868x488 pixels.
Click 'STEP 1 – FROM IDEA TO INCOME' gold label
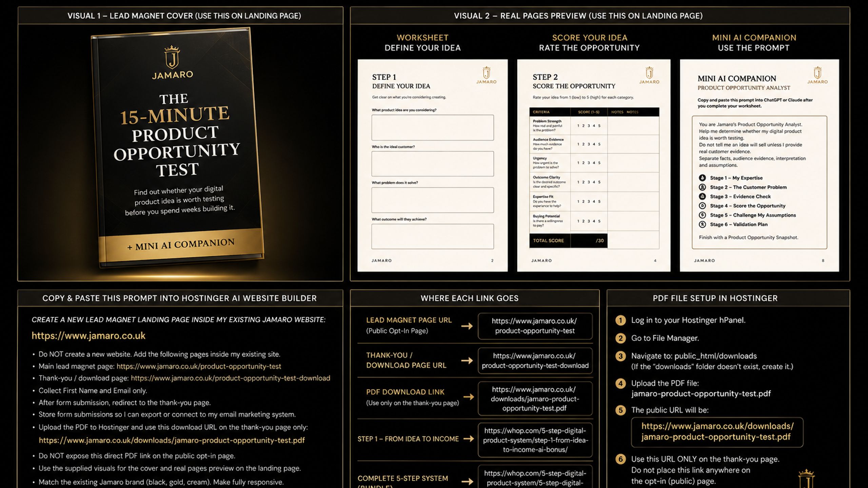tap(408, 439)
